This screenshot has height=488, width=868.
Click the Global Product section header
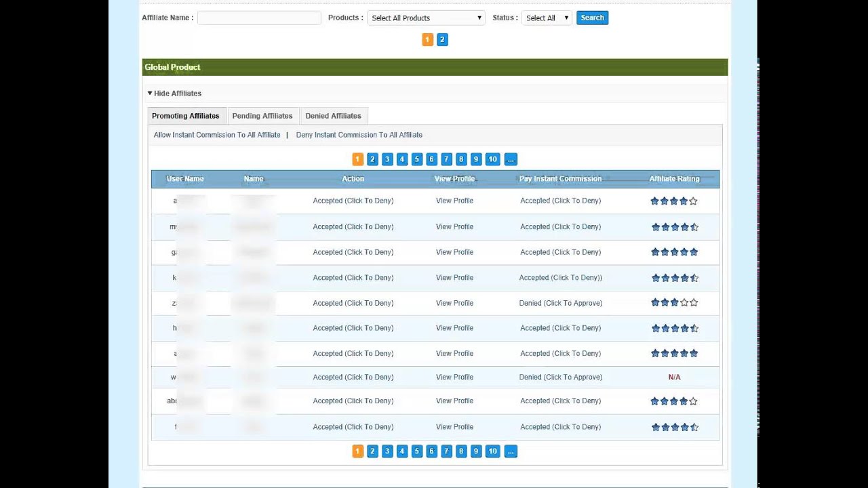tap(435, 67)
